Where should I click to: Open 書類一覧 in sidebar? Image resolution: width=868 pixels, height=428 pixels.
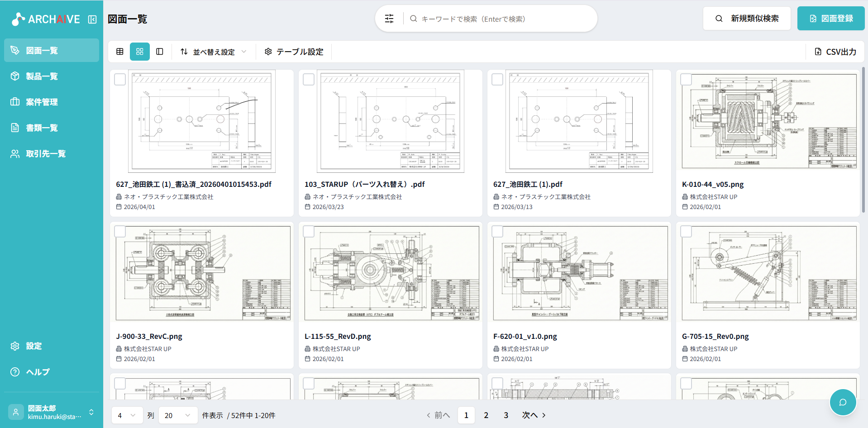point(52,128)
